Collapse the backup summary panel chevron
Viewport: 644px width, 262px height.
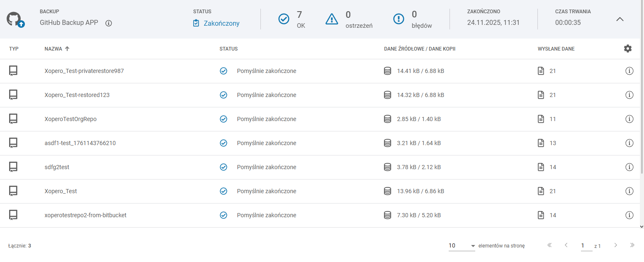tap(620, 19)
